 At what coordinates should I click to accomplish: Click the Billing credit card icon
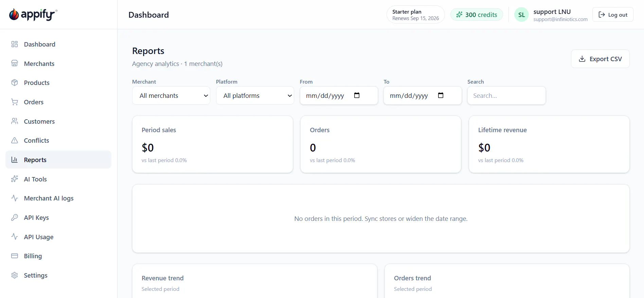pyautogui.click(x=15, y=256)
